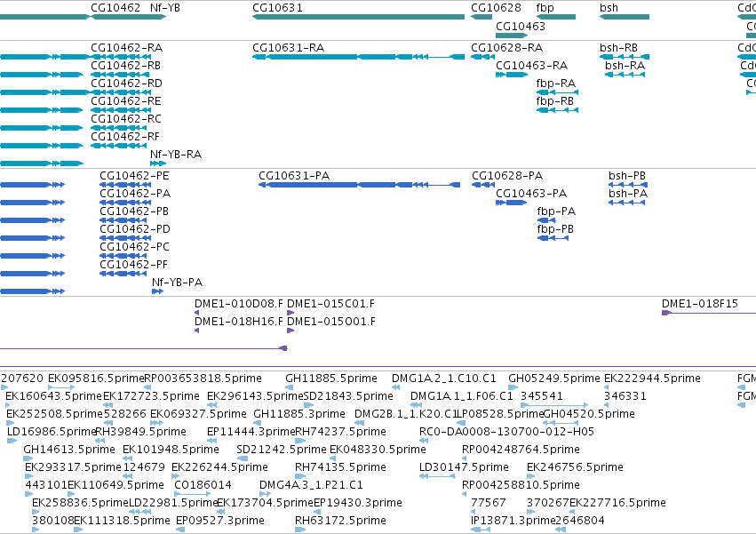Click the bsh-RA transcript label
The image size is (756, 534).
point(625,65)
